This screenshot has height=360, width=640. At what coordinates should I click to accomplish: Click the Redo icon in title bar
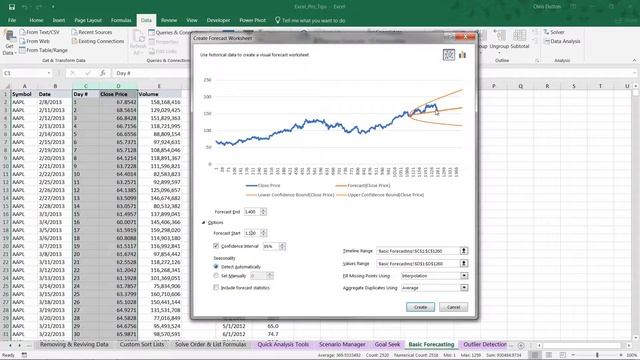point(39,7)
